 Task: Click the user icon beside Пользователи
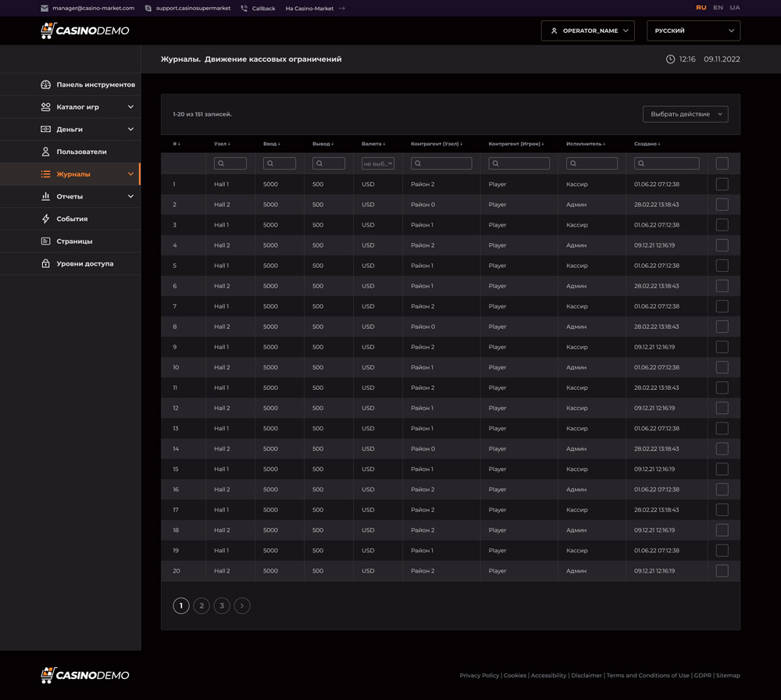tap(45, 152)
